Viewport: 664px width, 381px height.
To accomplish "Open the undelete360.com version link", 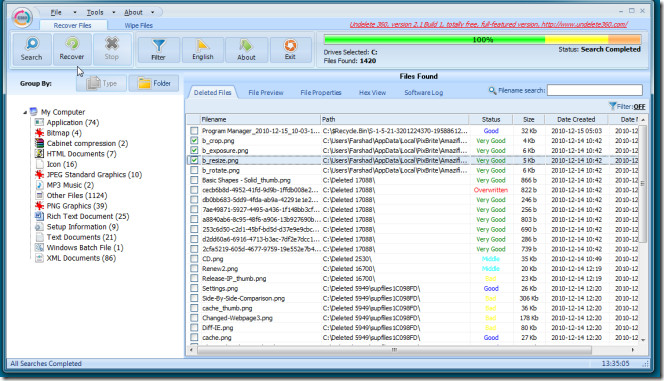I will tap(489, 25).
